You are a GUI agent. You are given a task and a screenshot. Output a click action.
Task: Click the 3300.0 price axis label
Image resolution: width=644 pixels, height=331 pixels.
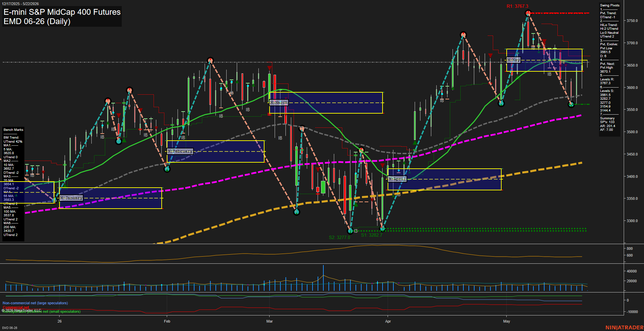click(632, 221)
